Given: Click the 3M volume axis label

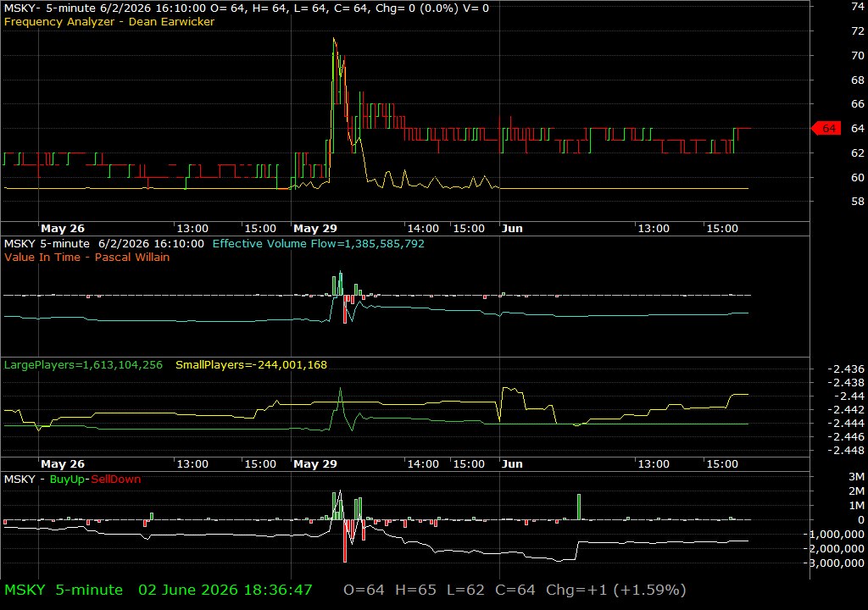Looking at the screenshot, I should coord(856,477).
